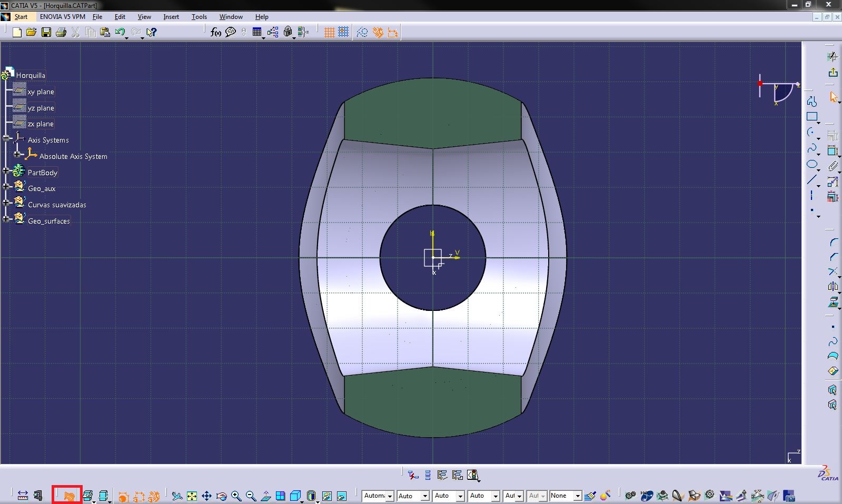
Task: Open the Insert menu
Action: 171,17
